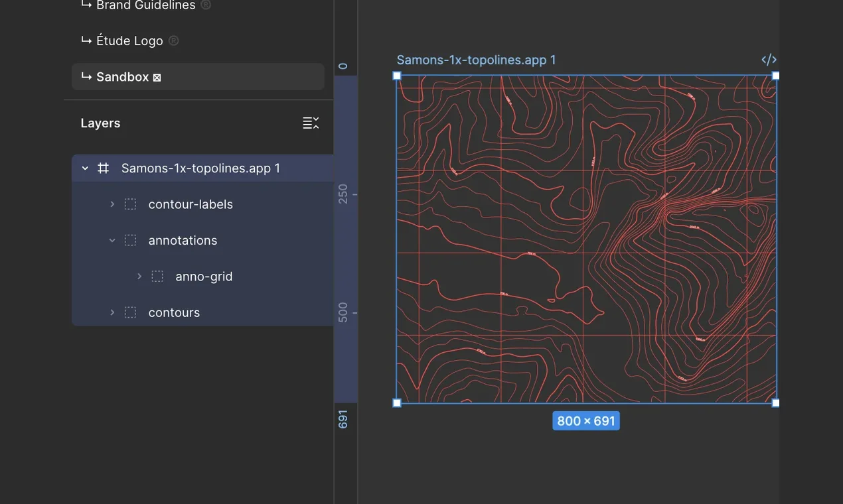
Task: Select the Sandbox page
Action: (198, 77)
